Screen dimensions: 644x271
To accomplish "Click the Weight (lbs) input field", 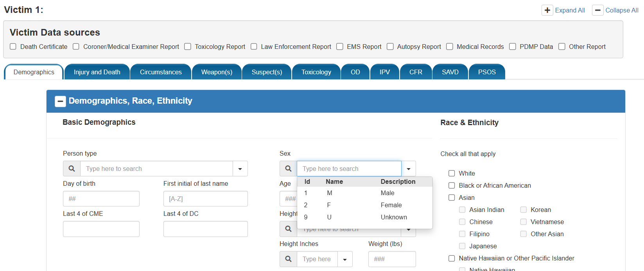I will pos(392,259).
